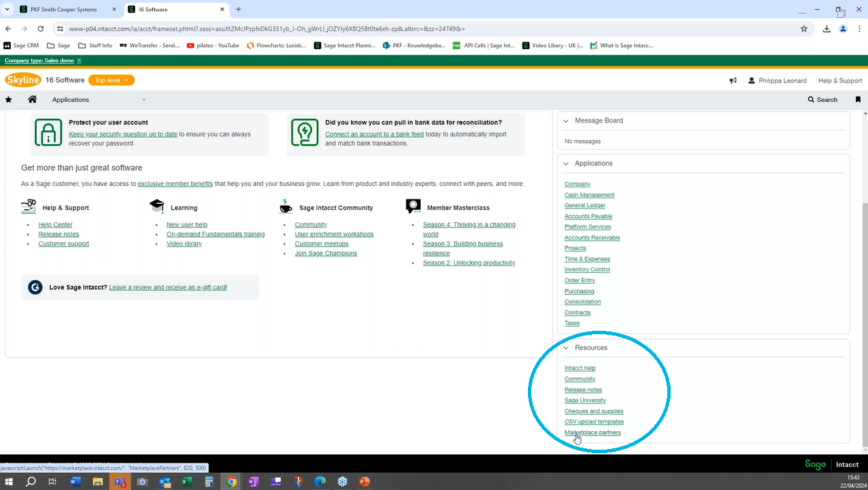Click 'Leave a review and receive an e-gift card'
Viewport: 868px width, 490px height.
[168, 288]
